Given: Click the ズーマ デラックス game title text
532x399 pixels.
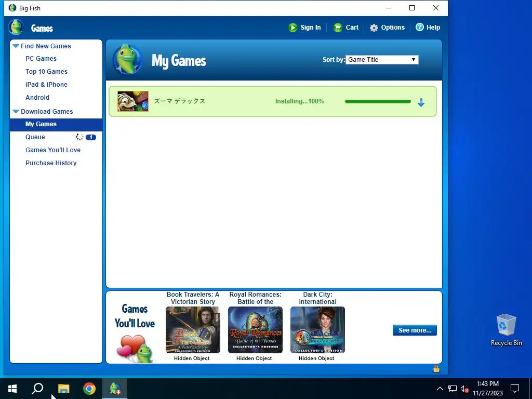Looking at the screenshot, I should (x=179, y=101).
